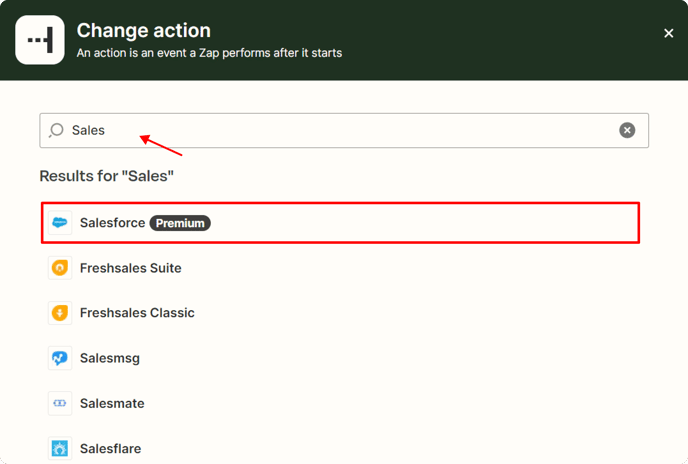Click the action description subtitle text
The width and height of the screenshot is (688, 464).
(209, 53)
